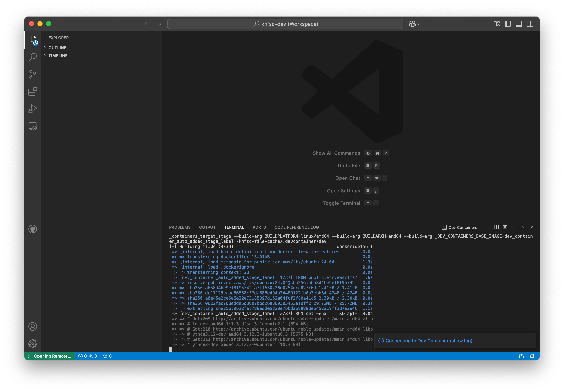Open the Extensions view

(x=33, y=92)
